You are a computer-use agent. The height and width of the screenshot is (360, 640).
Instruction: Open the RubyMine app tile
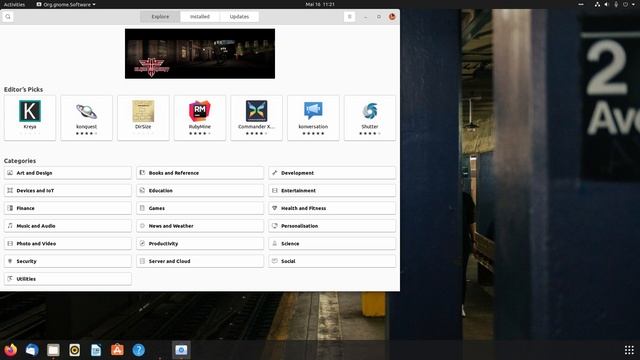200,118
